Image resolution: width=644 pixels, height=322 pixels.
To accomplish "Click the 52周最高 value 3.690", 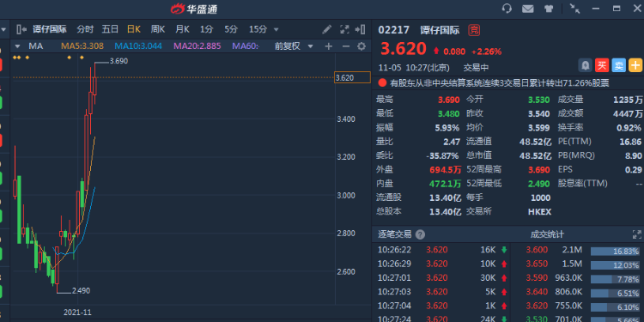I will pyautogui.click(x=539, y=169).
